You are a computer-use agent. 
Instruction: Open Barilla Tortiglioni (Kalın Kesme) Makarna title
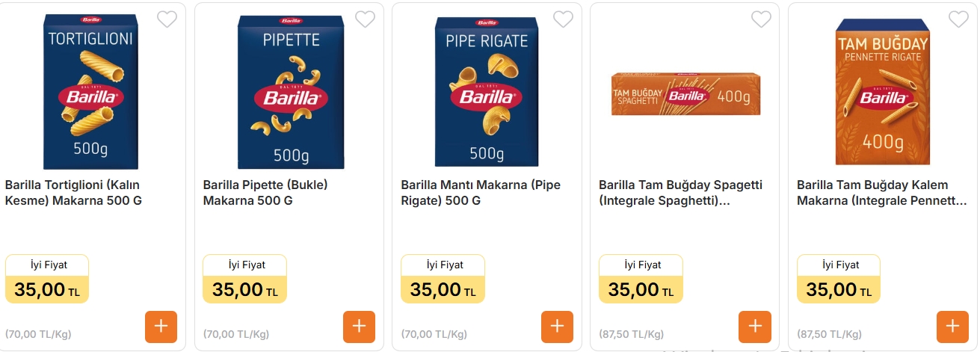(73, 193)
